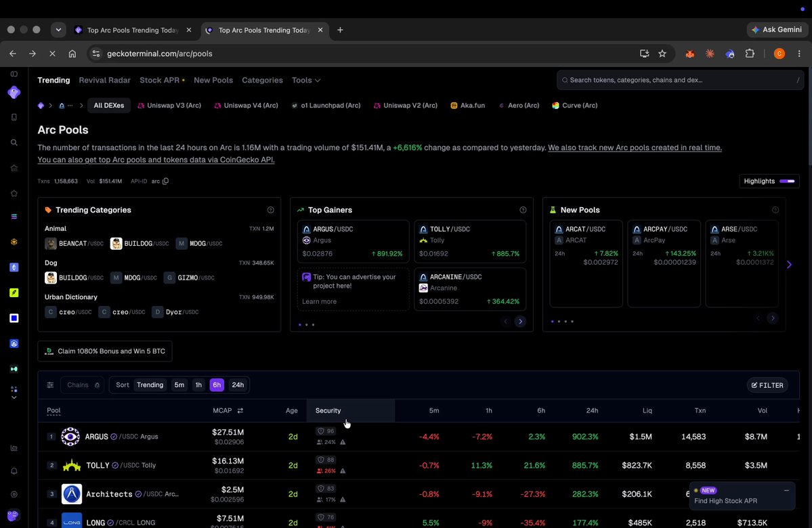
Task: Click the Trending Categories help icon
Action: (270, 210)
